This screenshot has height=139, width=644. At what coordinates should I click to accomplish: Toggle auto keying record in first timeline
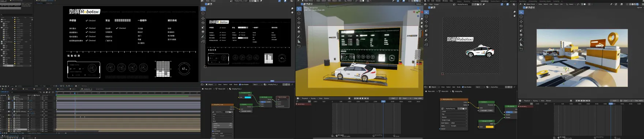click(349, 98)
